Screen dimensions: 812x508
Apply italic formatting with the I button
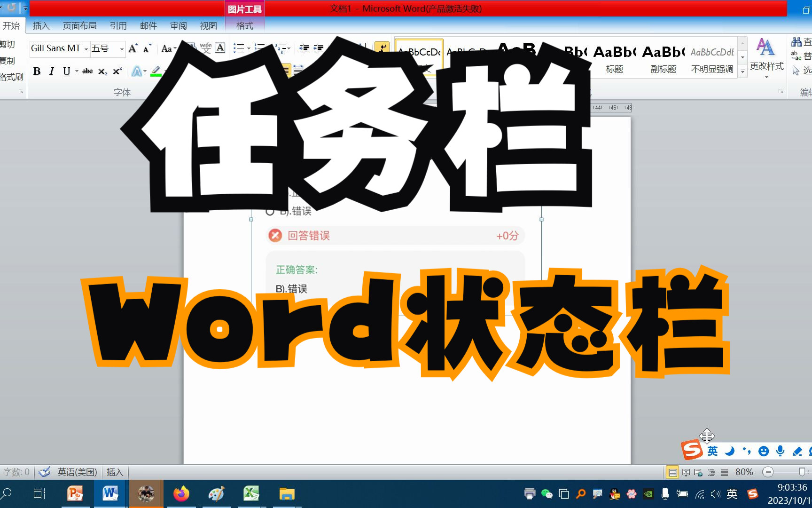click(x=52, y=71)
